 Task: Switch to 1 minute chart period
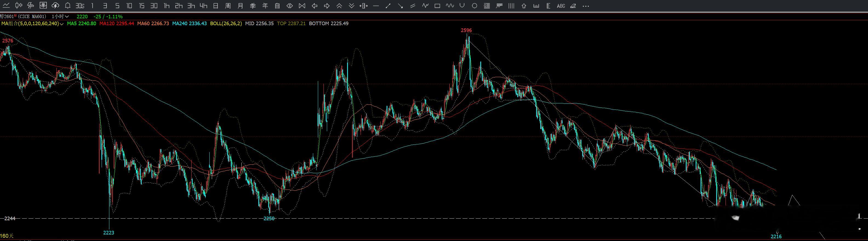pyautogui.click(x=92, y=6)
